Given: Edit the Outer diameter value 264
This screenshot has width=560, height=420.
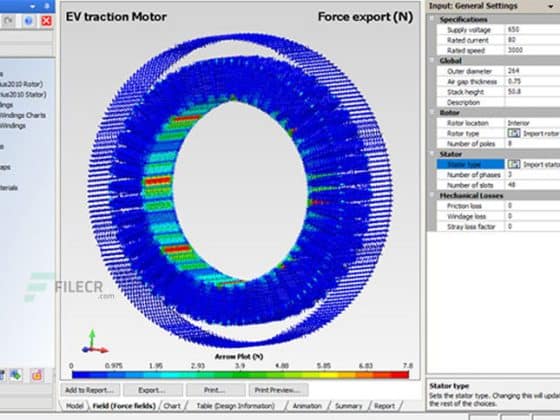Looking at the screenshot, I should (x=532, y=71).
